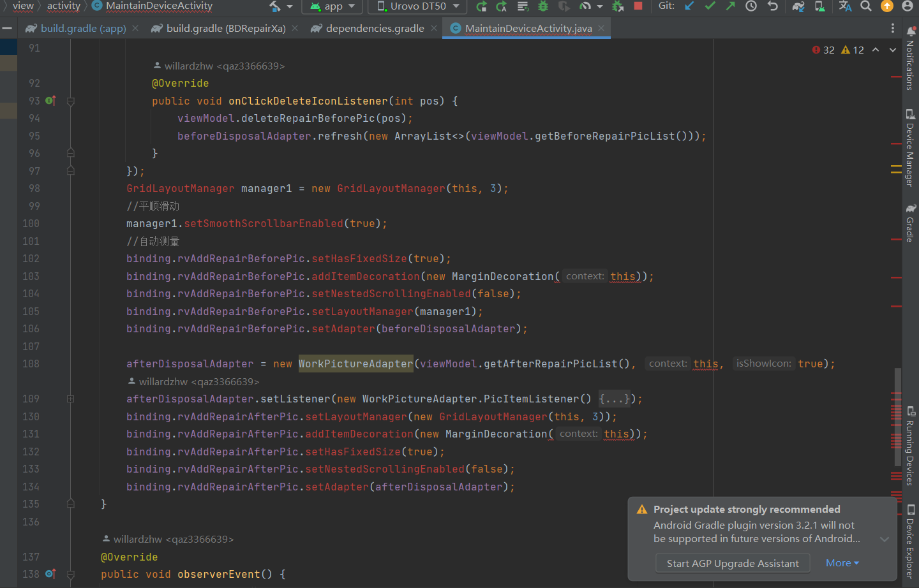This screenshot has width=919, height=588.
Task: Open the app run configuration dropdown
Action: [x=332, y=6]
